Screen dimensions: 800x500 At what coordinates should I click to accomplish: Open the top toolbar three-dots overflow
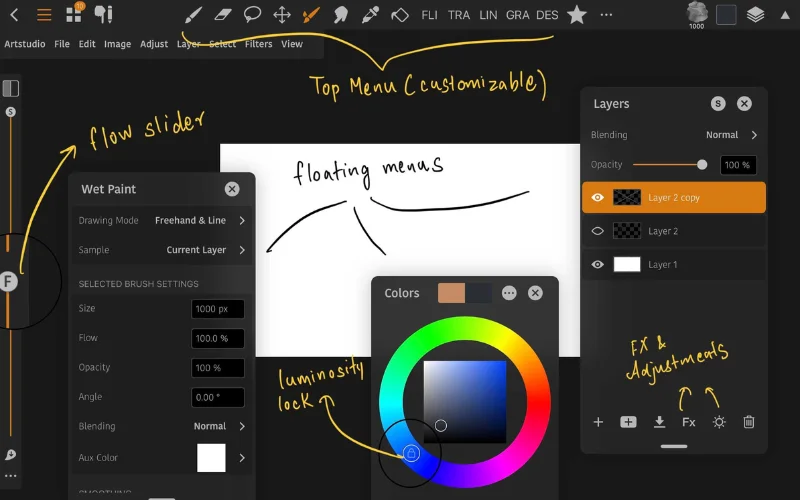[606, 15]
